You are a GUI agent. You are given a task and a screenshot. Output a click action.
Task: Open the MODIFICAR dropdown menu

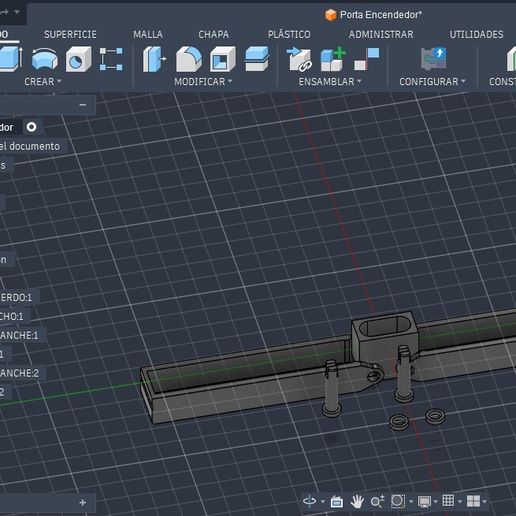click(x=203, y=82)
